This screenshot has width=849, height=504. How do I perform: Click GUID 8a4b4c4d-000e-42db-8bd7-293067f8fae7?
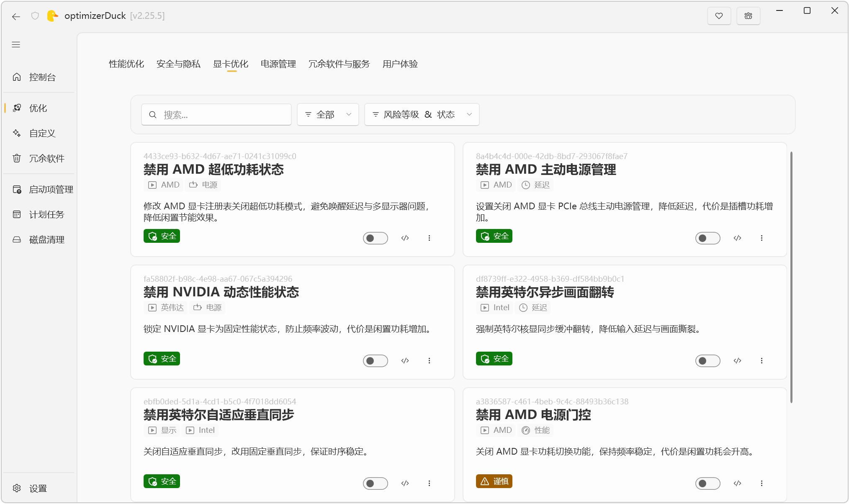[x=552, y=156]
